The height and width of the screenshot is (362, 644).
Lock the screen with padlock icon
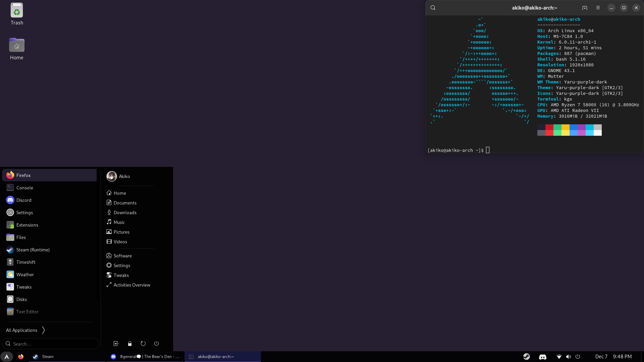[130, 344]
